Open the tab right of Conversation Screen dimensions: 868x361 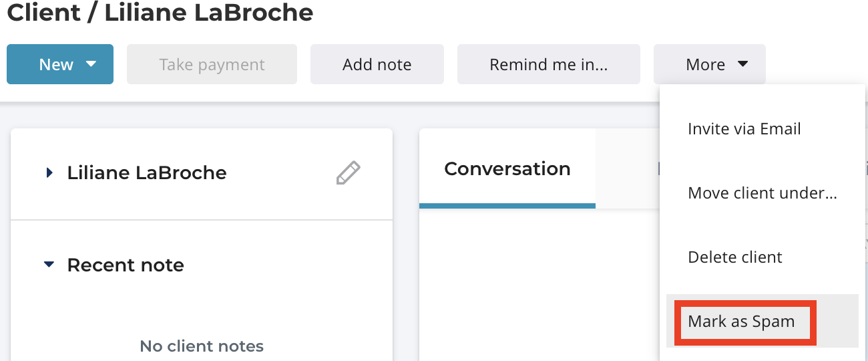click(628, 168)
